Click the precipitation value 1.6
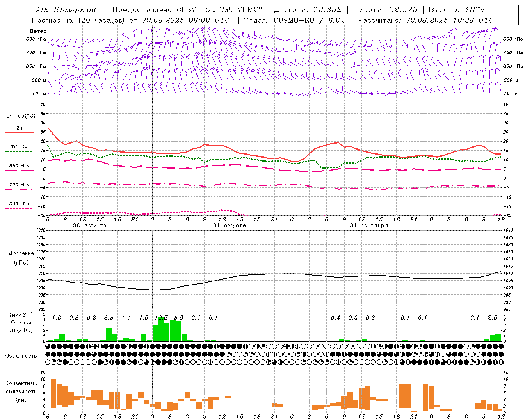This screenshot has height=420, width=525. pos(57,318)
